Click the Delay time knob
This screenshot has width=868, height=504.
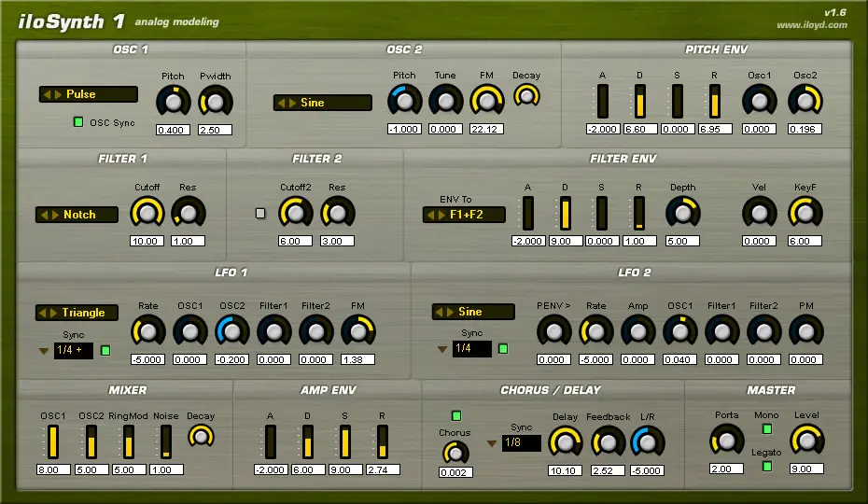(x=566, y=442)
